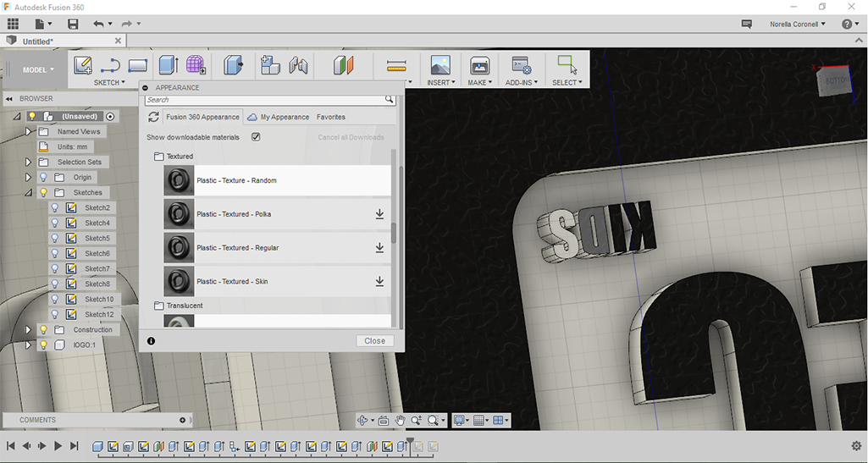Screen dimensions: 868x463
Task: Click the Save disk icon
Action: click(x=73, y=24)
